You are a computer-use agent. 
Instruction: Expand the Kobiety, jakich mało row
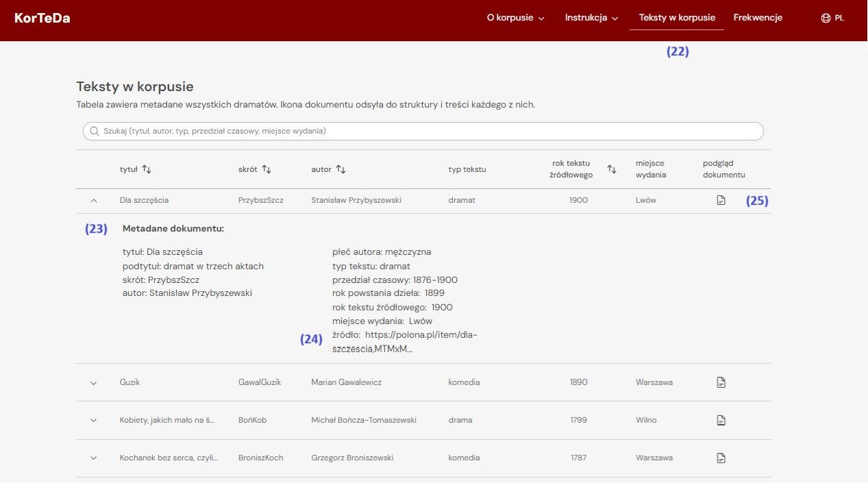coord(94,421)
